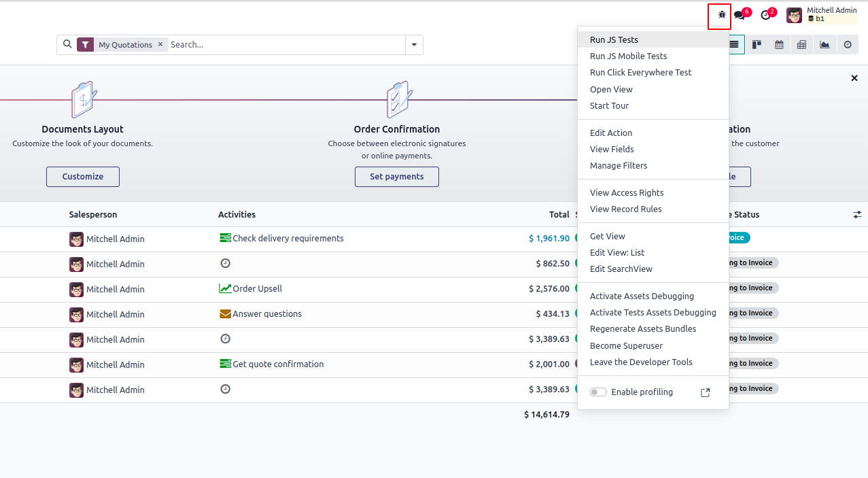Click the Customize button

(83, 177)
